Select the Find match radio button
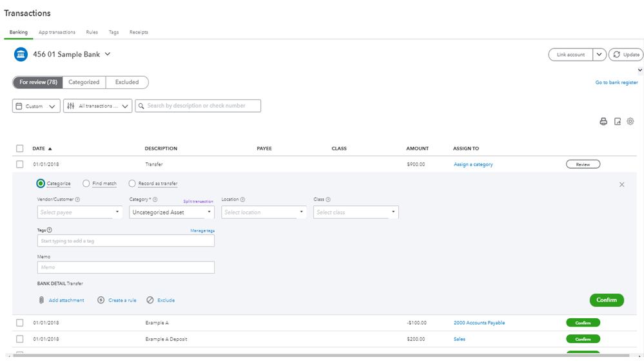This screenshot has width=644, height=362. tap(86, 184)
